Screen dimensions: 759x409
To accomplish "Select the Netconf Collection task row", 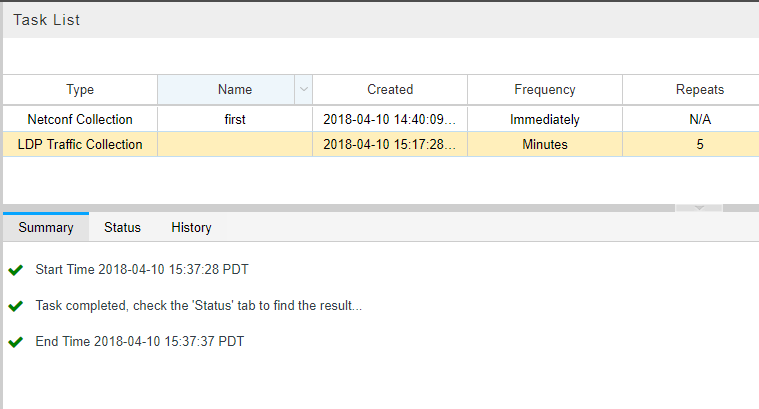I will tap(80, 119).
